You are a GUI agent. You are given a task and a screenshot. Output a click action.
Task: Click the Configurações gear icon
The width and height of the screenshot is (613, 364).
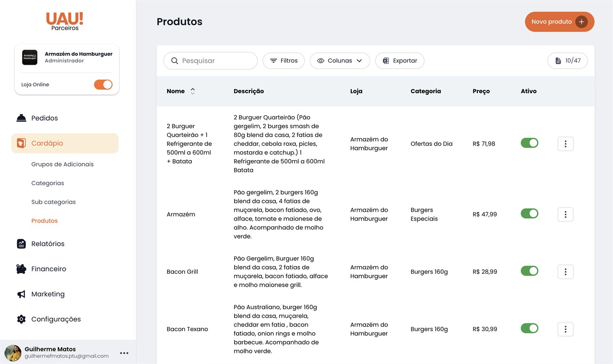pos(21,319)
